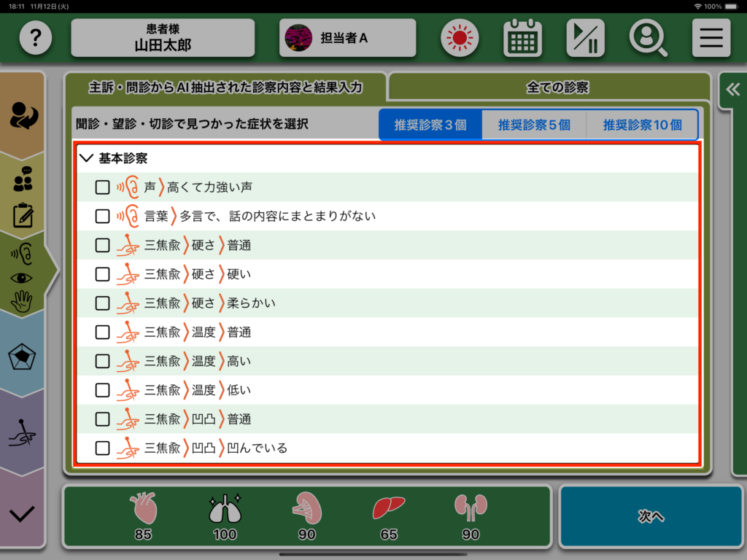The height and width of the screenshot is (560, 747).
Task: Click the 担当者A staff button
Action: (x=347, y=38)
